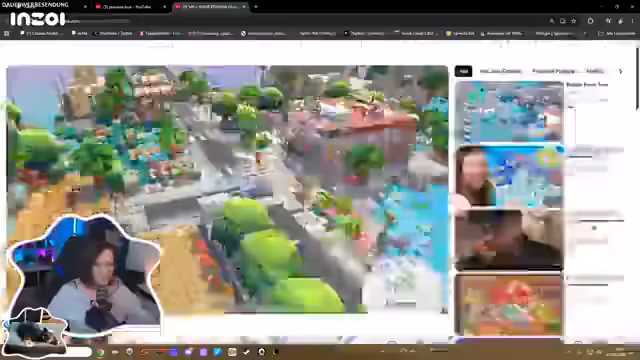Open the apps grid icon in bookmarks bar
This screenshot has height=360, width=640.
click(7, 33)
